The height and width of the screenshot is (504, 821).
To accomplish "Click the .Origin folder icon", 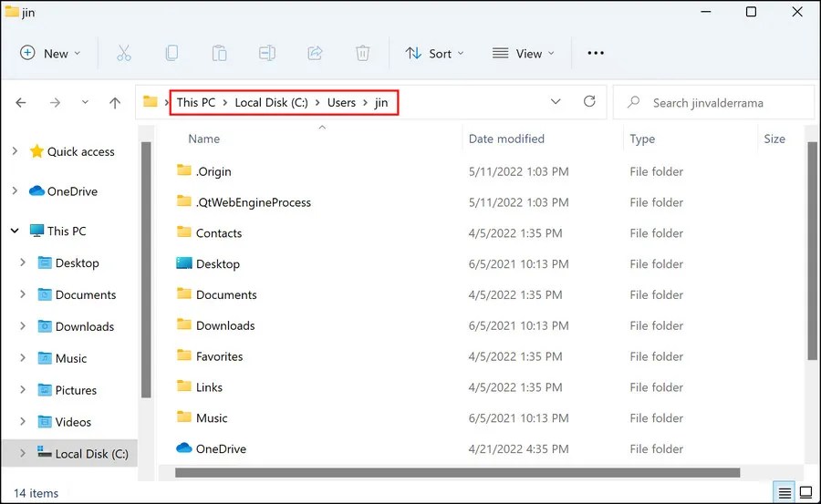I will [183, 170].
